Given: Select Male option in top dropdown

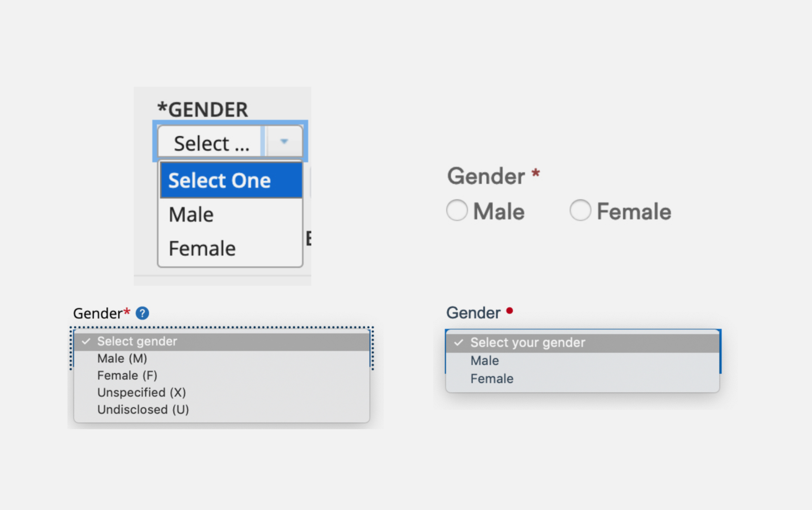Looking at the screenshot, I should coord(190,213).
